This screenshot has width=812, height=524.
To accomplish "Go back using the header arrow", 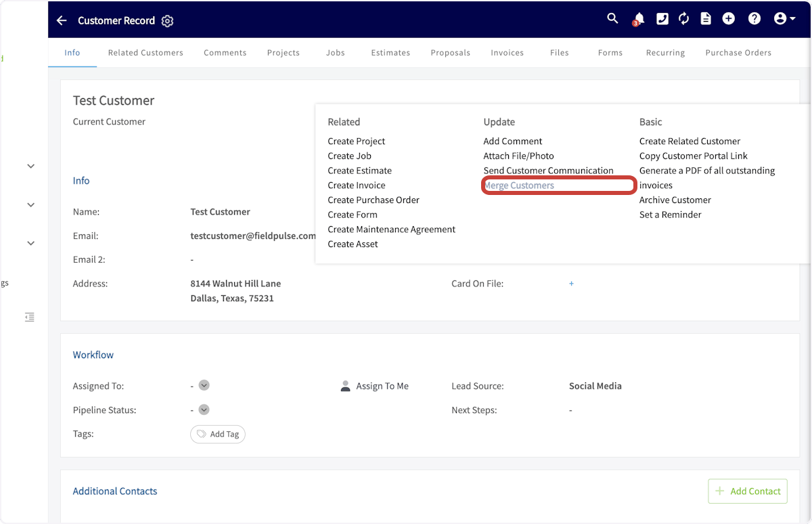I will [x=62, y=20].
